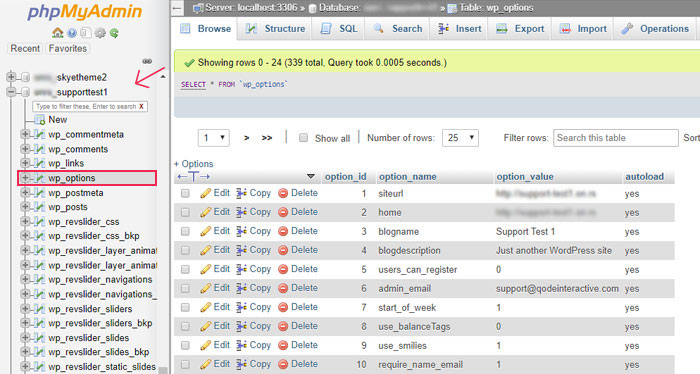Click pencil Edit icon for require_name_email row

[205, 364]
